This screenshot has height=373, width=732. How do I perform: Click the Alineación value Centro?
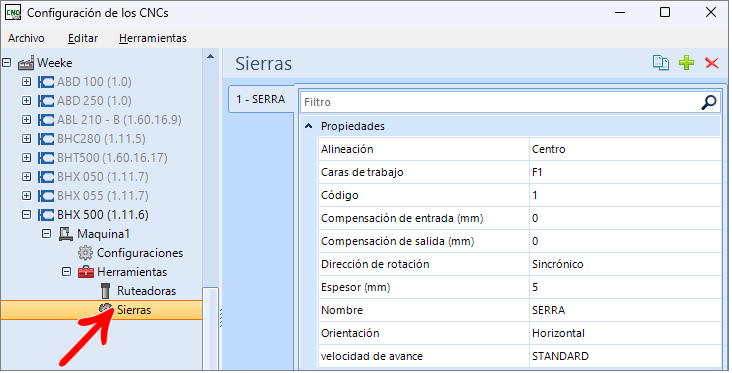click(625, 149)
